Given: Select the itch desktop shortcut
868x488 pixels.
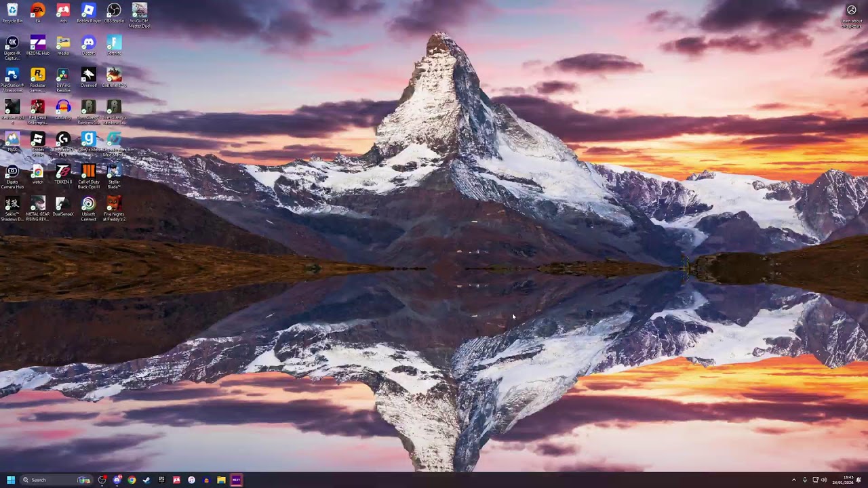Looking at the screenshot, I should click(x=63, y=13).
